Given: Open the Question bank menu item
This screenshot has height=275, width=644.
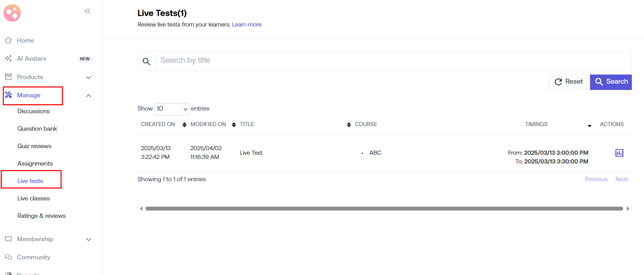Looking at the screenshot, I should pos(37,129).
